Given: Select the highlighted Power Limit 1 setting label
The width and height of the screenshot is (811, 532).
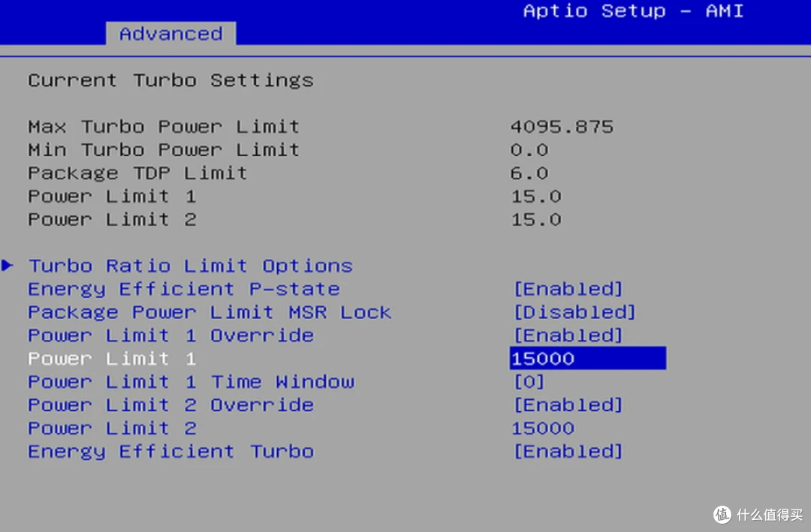Looking at the screenshot, I should tap(112, 359).
